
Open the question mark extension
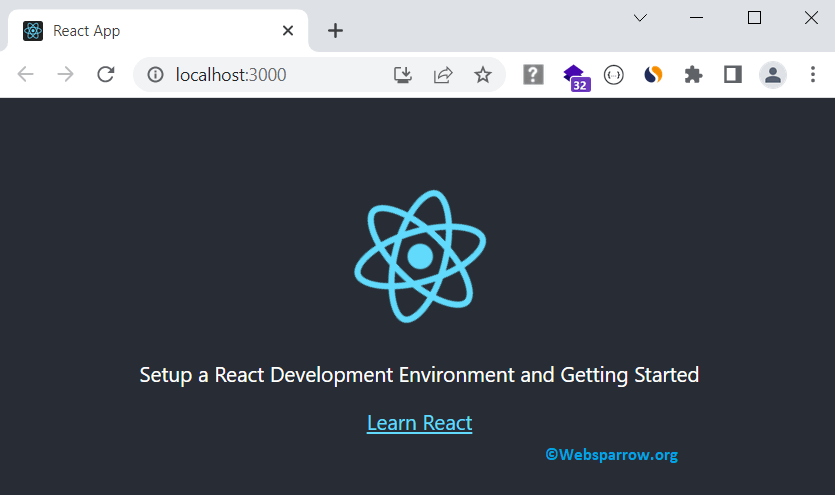click(x=533, y=75)
